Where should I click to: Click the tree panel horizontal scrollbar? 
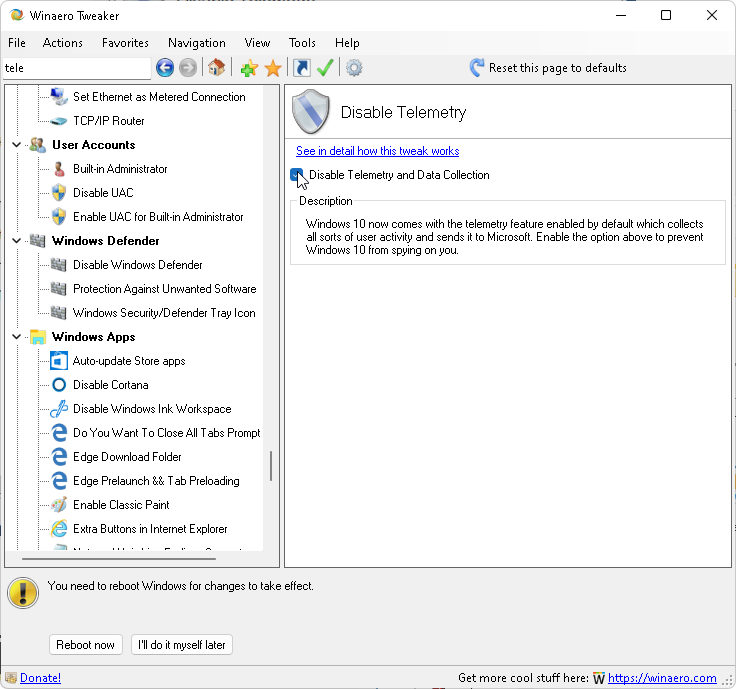tap(119, 559)
